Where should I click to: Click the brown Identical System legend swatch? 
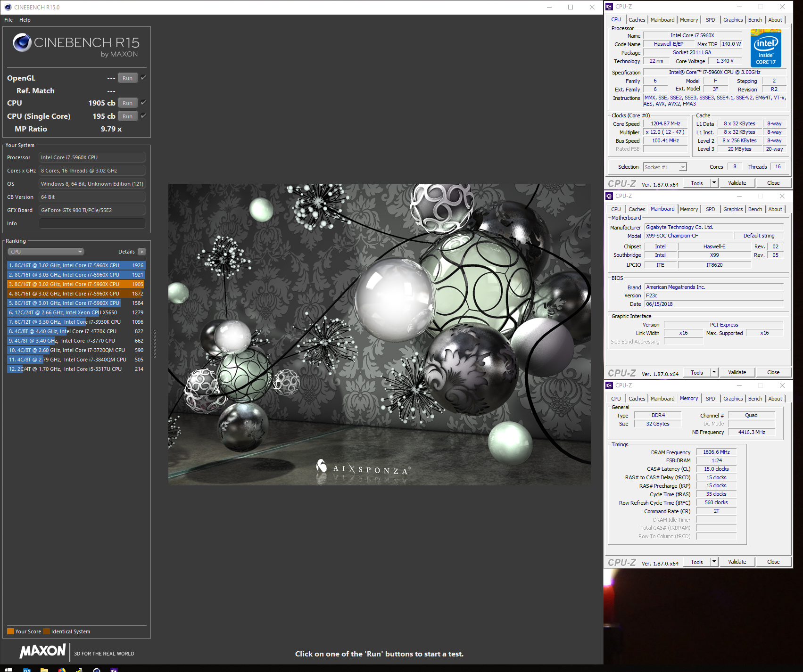click(46, 631)
